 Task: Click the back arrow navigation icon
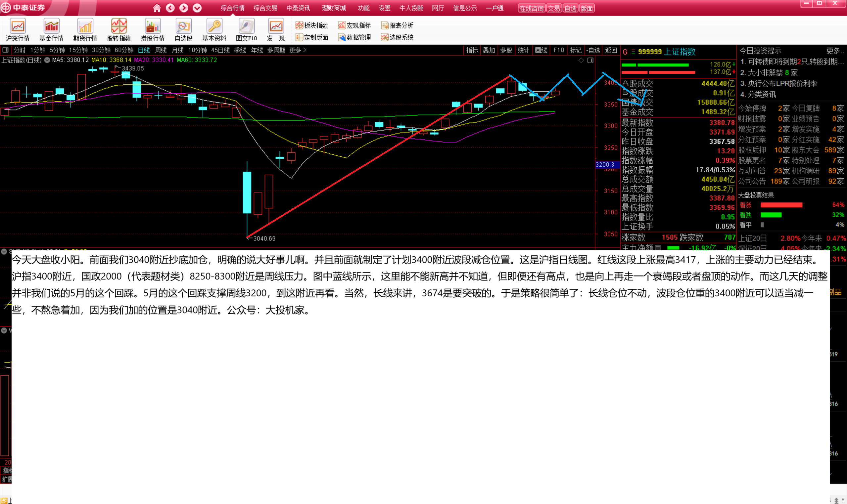[170, 8]
